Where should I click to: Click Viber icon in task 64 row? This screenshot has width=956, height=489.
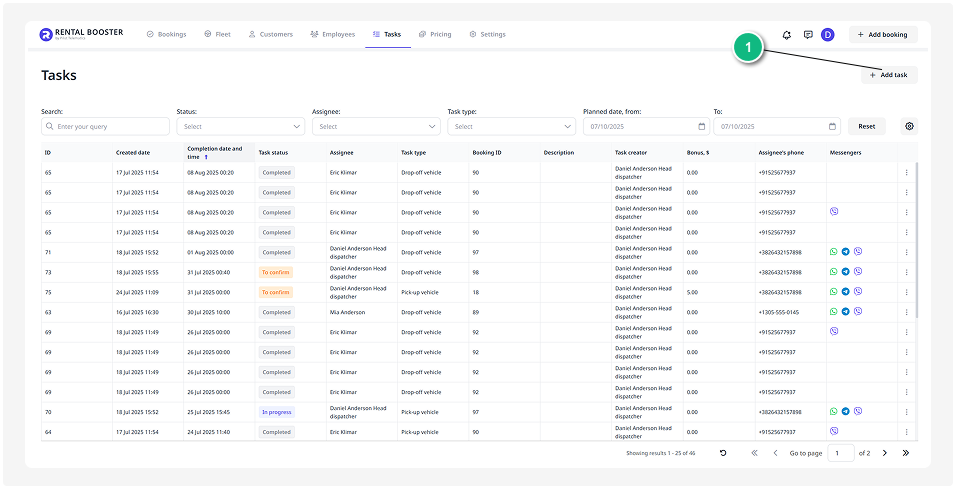pyautogui.click(x=834, y=431)
